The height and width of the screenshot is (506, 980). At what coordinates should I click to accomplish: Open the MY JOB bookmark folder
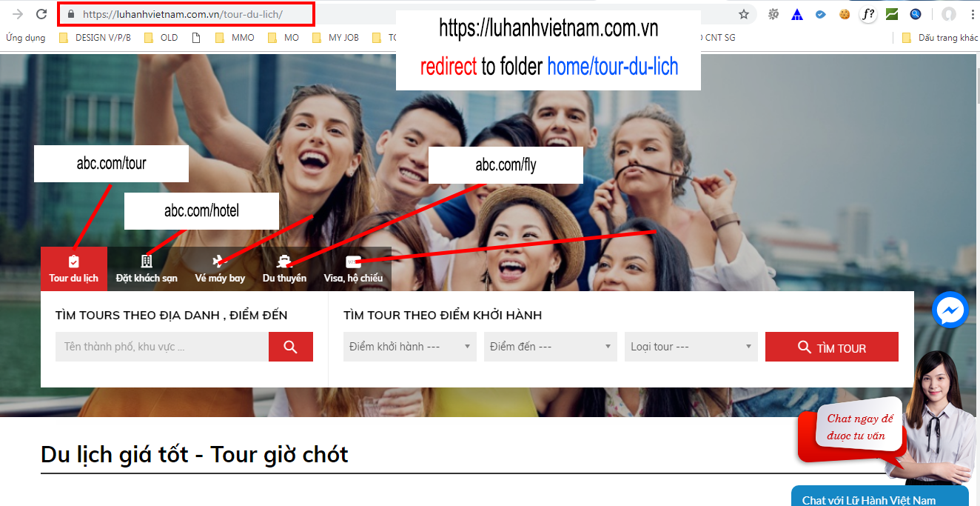click(x=335, y=38)
